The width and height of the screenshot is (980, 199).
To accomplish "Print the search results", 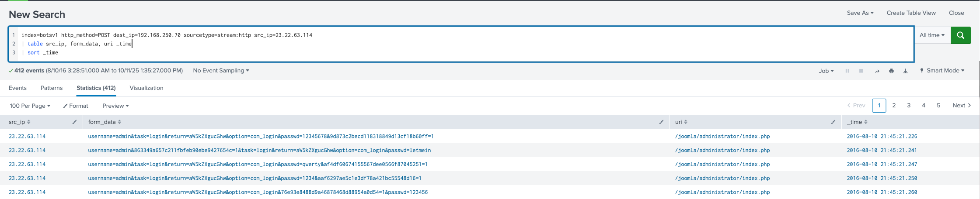I will [891, 71].
